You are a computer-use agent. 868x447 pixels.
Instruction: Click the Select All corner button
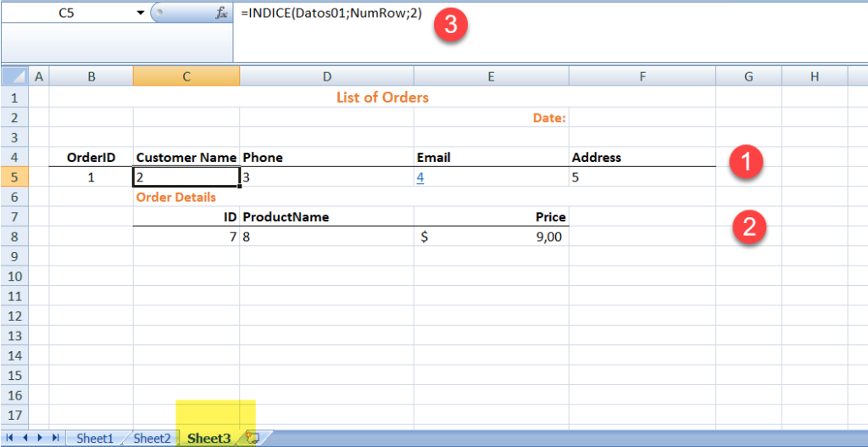pyautogui.click(x=14, y=77)
